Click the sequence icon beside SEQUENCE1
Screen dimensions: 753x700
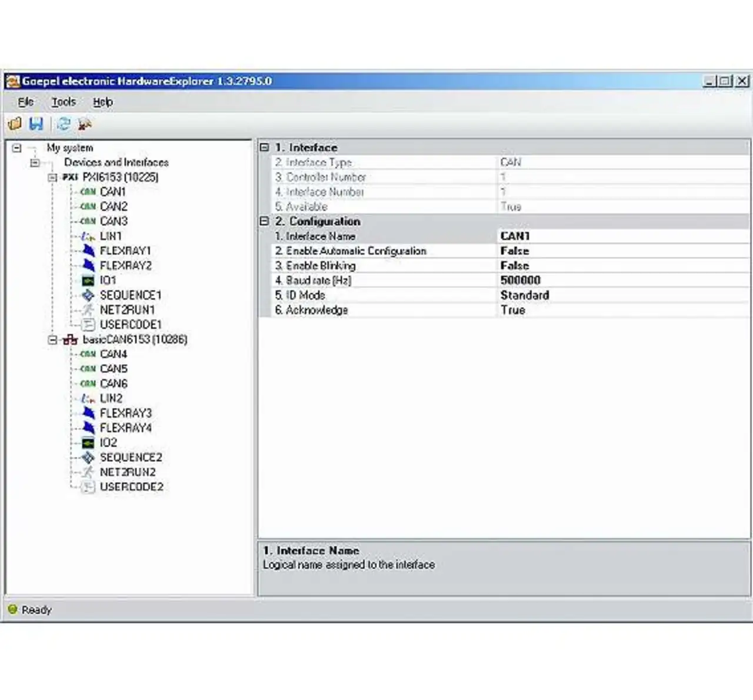[x=88, y=295]
